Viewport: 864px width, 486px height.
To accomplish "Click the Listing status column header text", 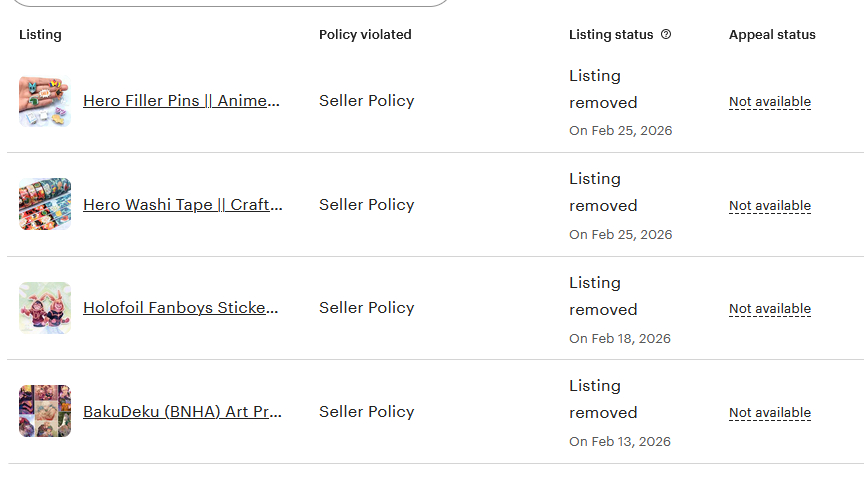I will point(610,35).
